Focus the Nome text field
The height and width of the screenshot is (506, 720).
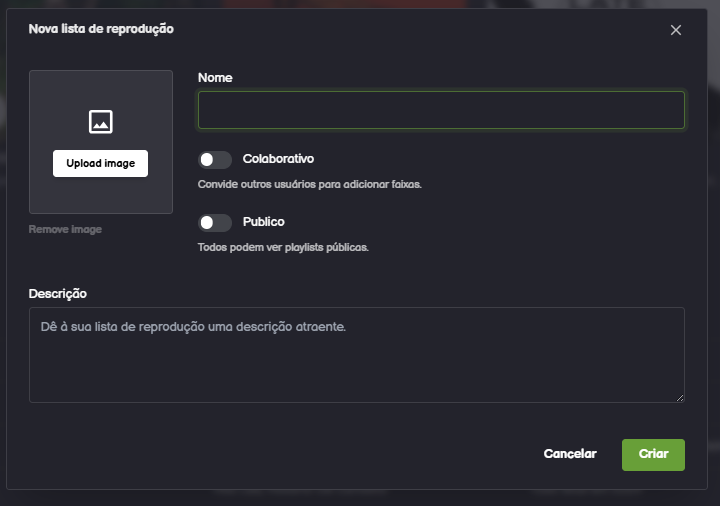[x=441, y=110]
